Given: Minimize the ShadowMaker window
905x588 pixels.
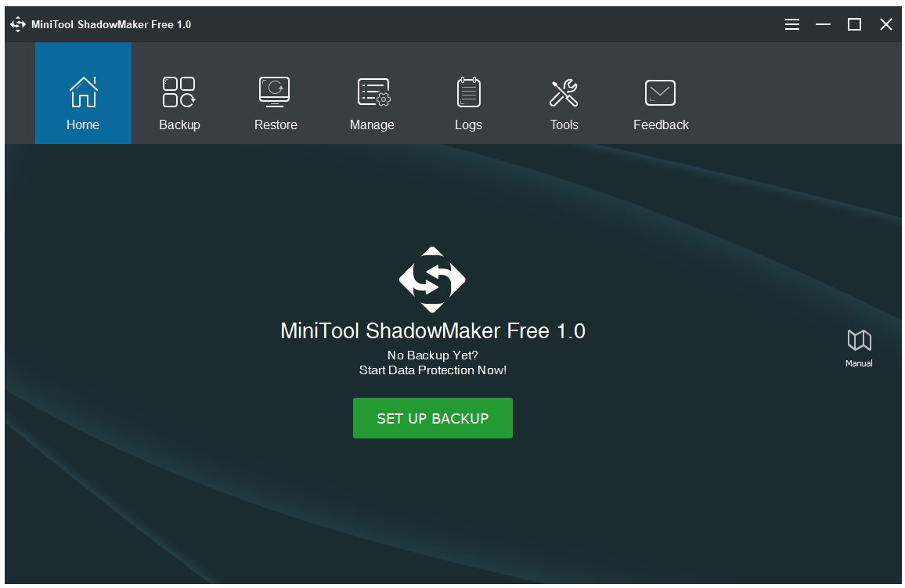Looking at the screenshot, I should pyautogui.click(x=823, y=24).
